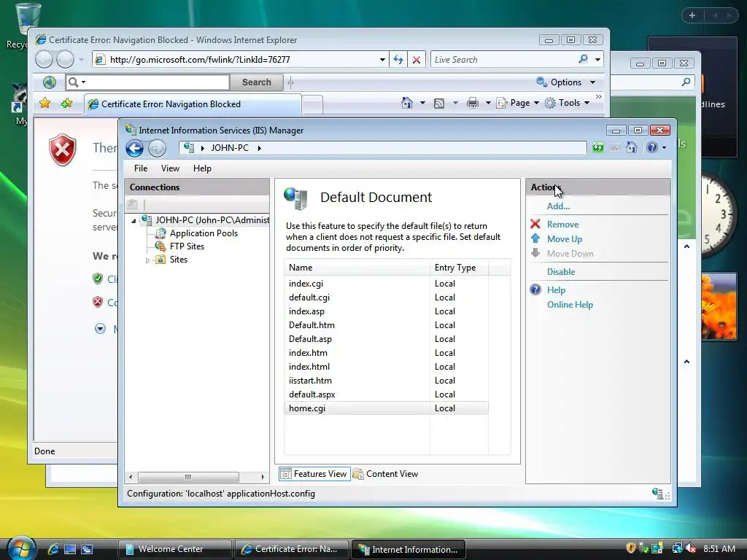
Task: Click the Live Search input box
Action: click(x=504, y=60)
